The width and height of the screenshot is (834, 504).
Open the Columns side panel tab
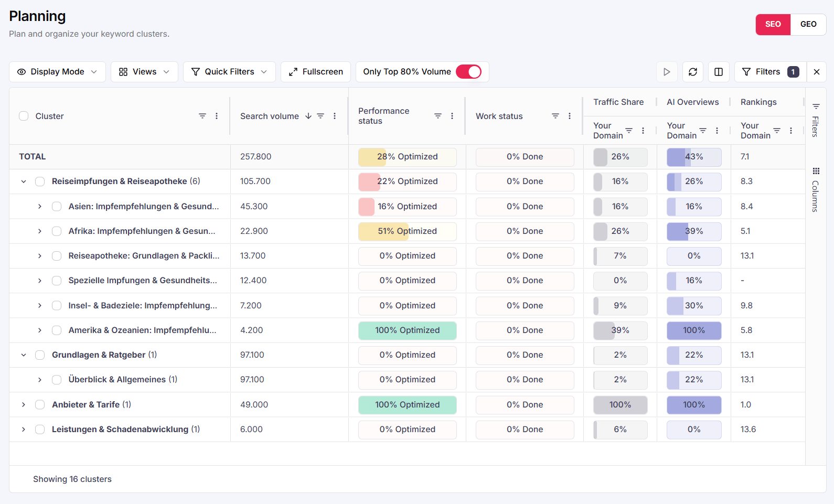[816, 190]
